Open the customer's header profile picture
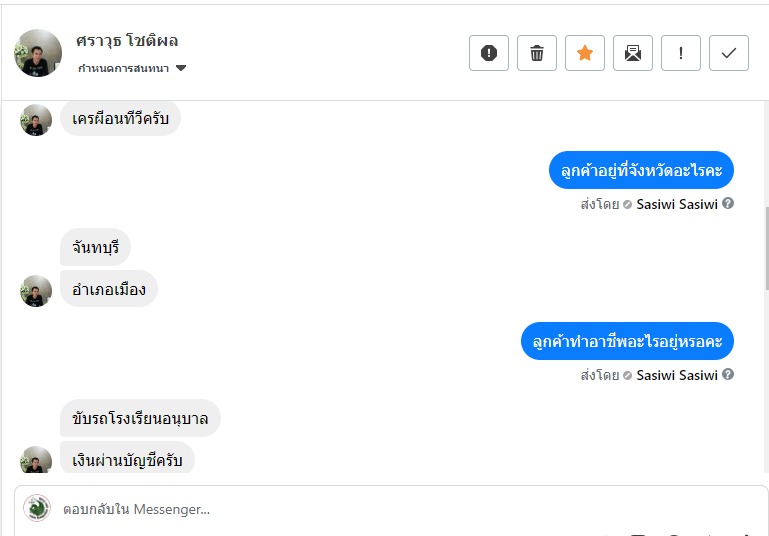The image size is (769, 536). click(x=38, y=53)
